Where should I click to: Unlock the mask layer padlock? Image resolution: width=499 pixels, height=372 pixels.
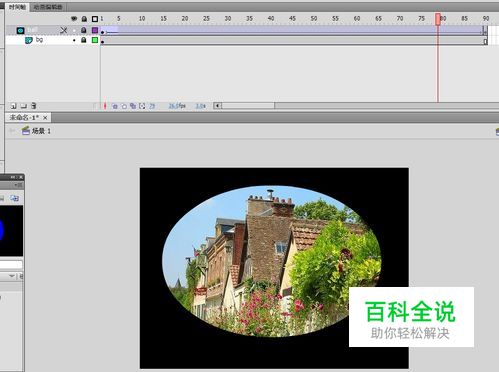pyautogui.click(x=84, y=30)
